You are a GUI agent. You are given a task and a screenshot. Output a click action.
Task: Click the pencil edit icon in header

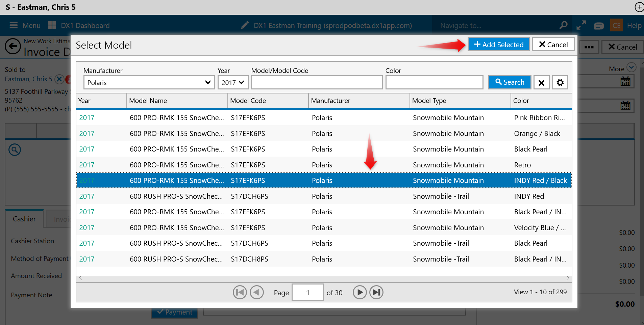245,25
